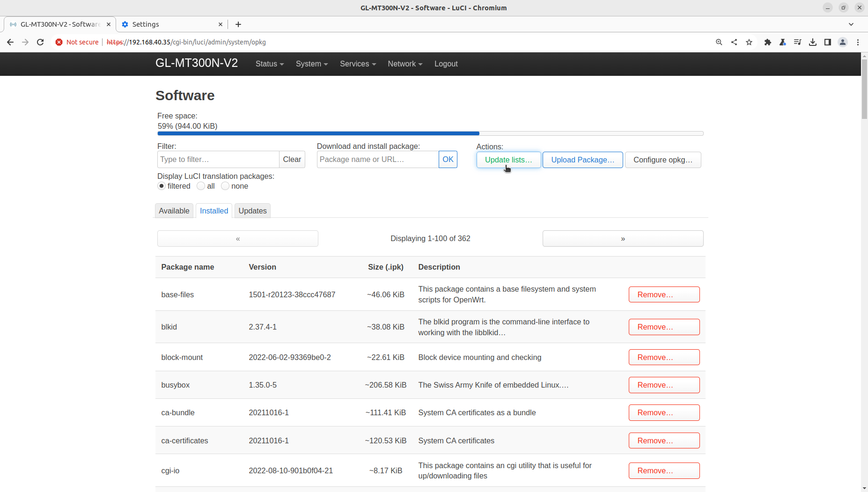868x492 pixels.
Task: Open the Downloads icon
Action: click(x=813, y=42)
